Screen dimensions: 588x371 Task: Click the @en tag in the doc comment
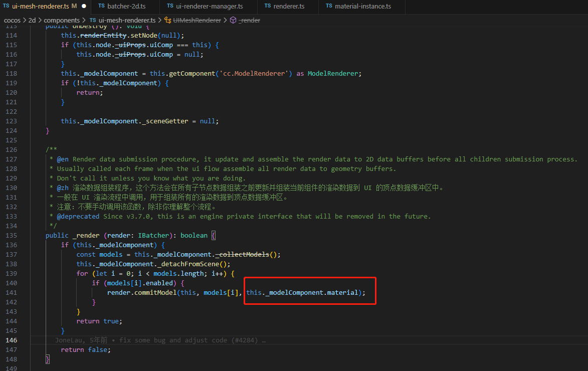(x=63, y=159)
